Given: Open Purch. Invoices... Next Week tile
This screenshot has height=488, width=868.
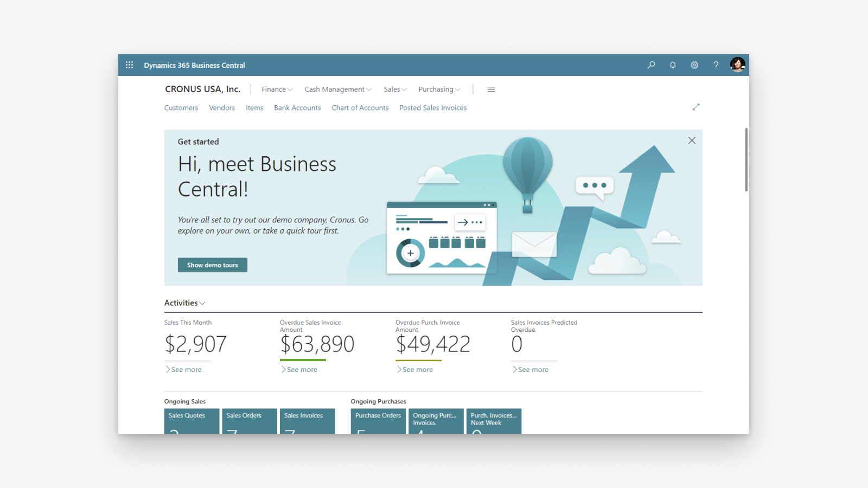Looking at the screenshot, I should pos(494,421).
